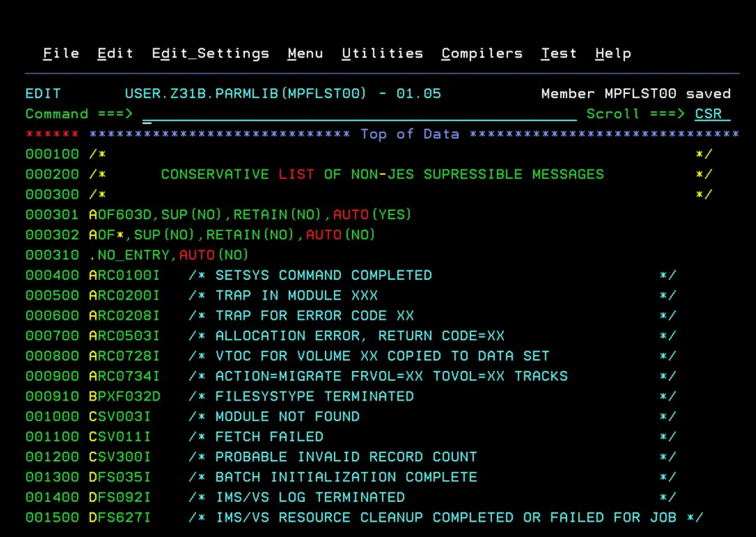Click message ID ARC0734I

coord(125,376)
